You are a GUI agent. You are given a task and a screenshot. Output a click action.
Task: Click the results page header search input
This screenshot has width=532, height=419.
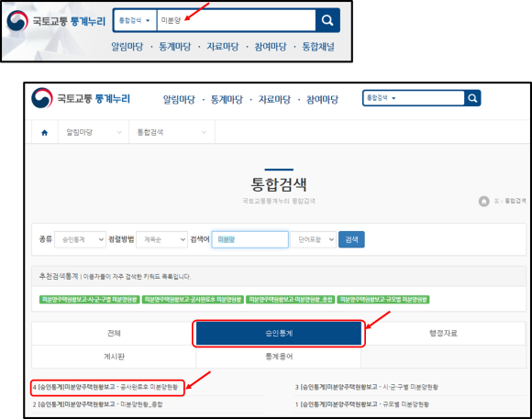coord(431,98)
